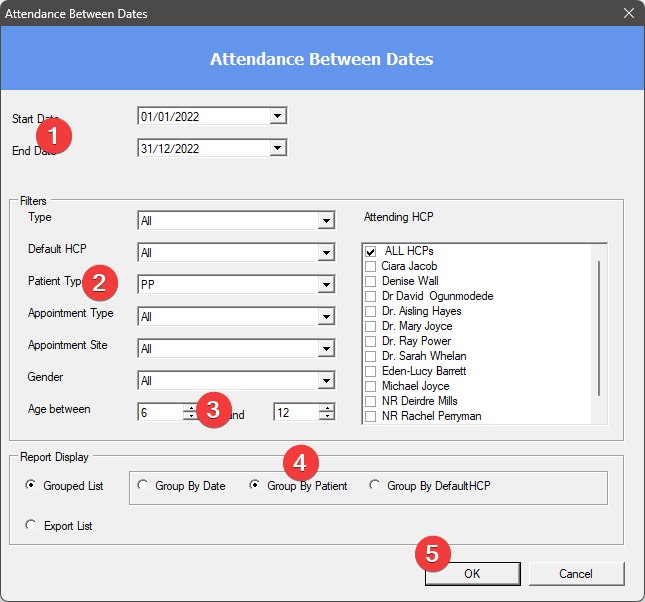The height and width of the screenshot is (602, 645).
Task: Expand the Type filter dropdown
Action: (325, 221)
